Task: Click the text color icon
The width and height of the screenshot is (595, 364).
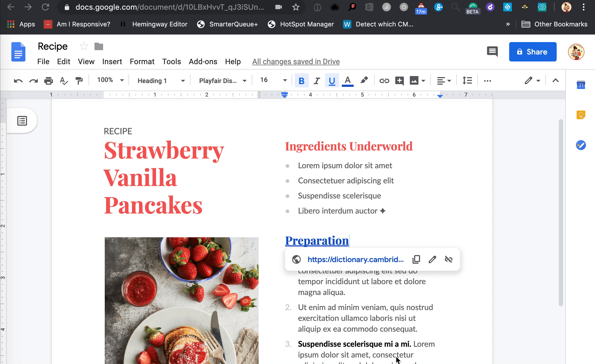Action: tap(348, 81)
